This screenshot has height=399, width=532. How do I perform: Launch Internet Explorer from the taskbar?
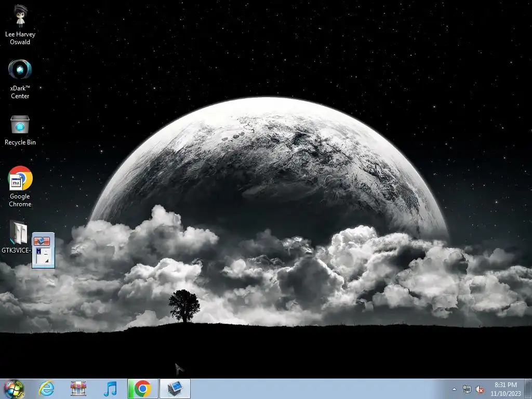tap(46, 389)
